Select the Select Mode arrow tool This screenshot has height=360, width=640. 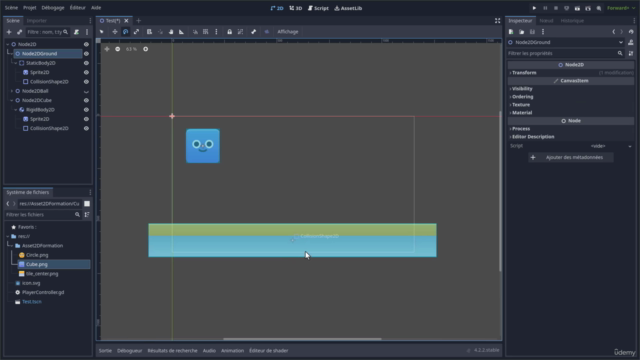tap(102, 32)
